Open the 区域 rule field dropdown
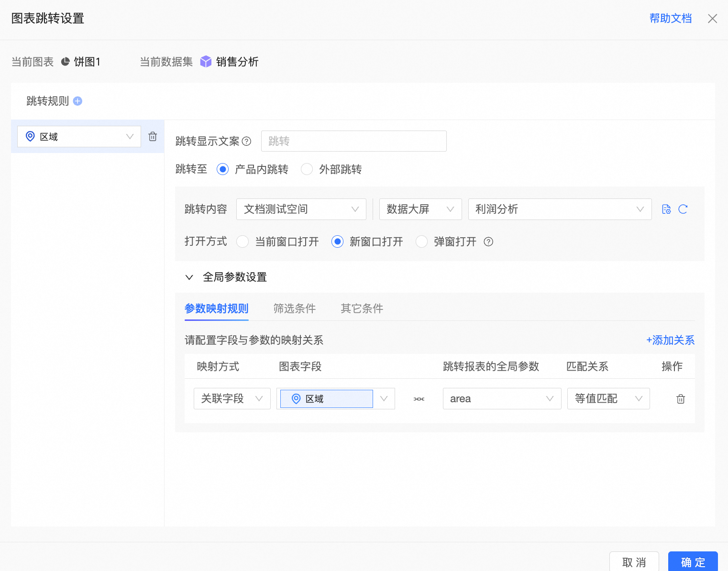 (x=79, y=136)
